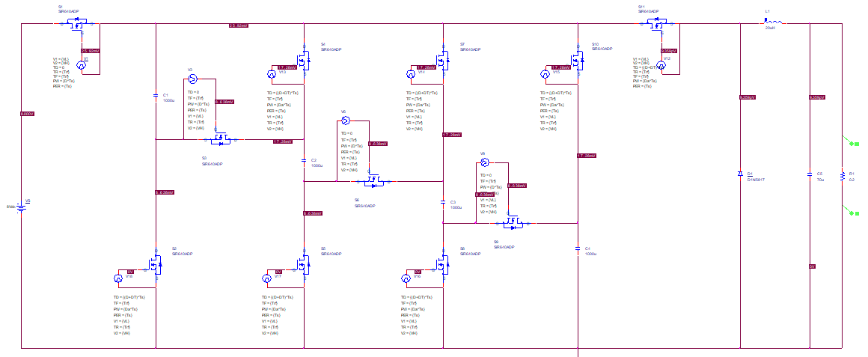The height and width of the screenshot is (357, 868).
Task: Click the 9.358pV label on D1 wire
Action: pyautogui.click(x=748, y=97)
